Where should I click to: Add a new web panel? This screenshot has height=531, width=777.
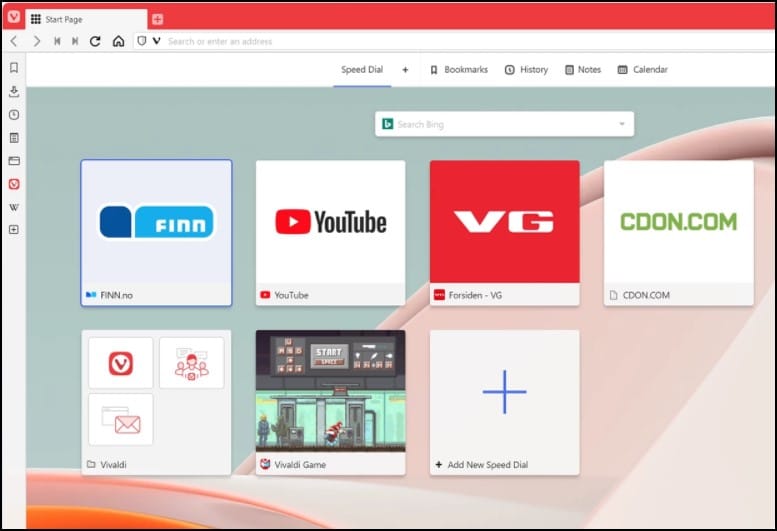tap(14, 229)
